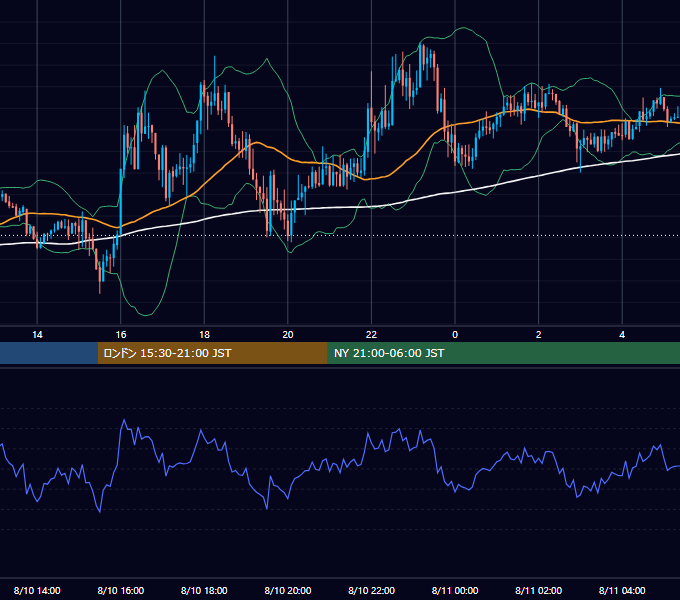680x600 pixels.
Task: Click the 22 hour axis label
Action: coord(371,335)
